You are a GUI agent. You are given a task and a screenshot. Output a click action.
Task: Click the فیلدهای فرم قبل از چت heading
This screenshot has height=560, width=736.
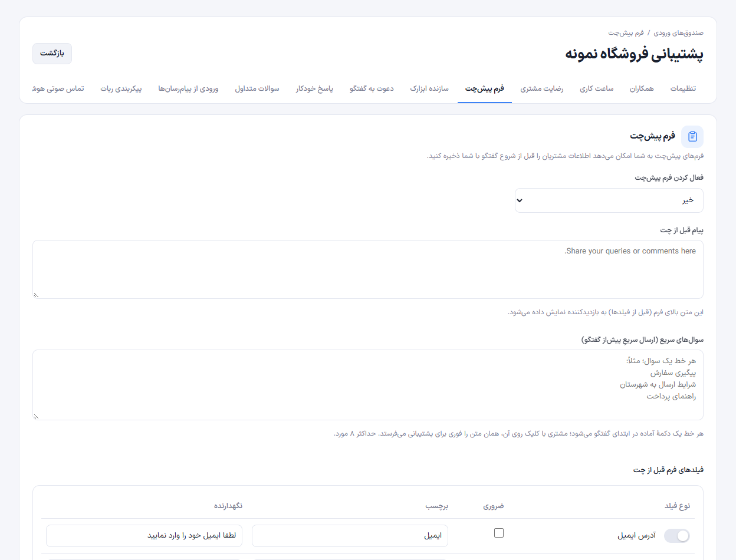click(x=668, y=470)
